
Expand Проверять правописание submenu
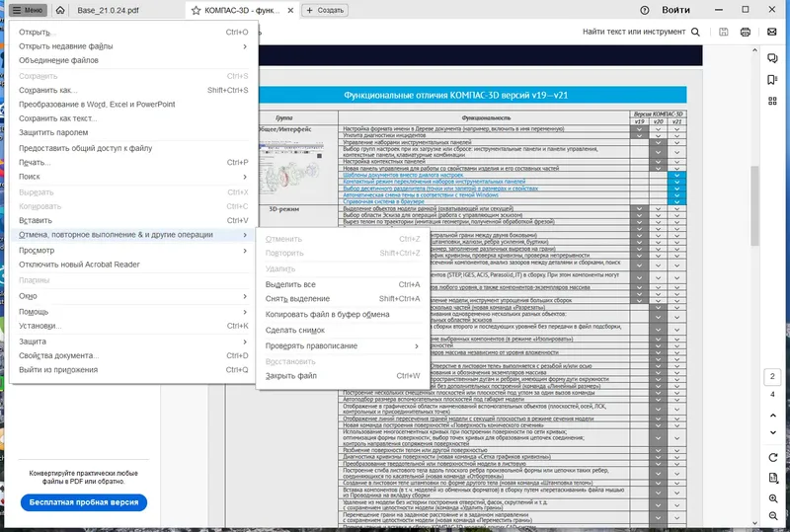tap(343, 346)
